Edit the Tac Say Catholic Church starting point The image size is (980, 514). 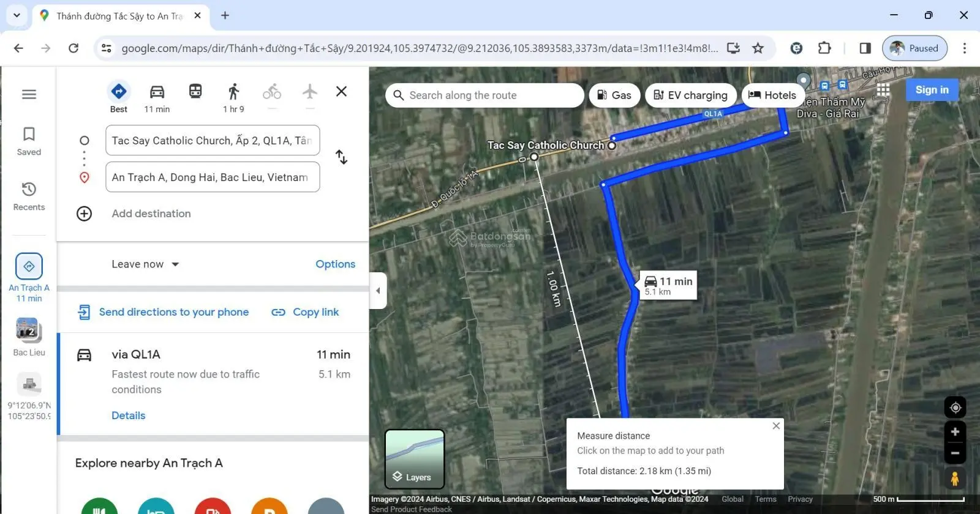(x=213, y=140)
